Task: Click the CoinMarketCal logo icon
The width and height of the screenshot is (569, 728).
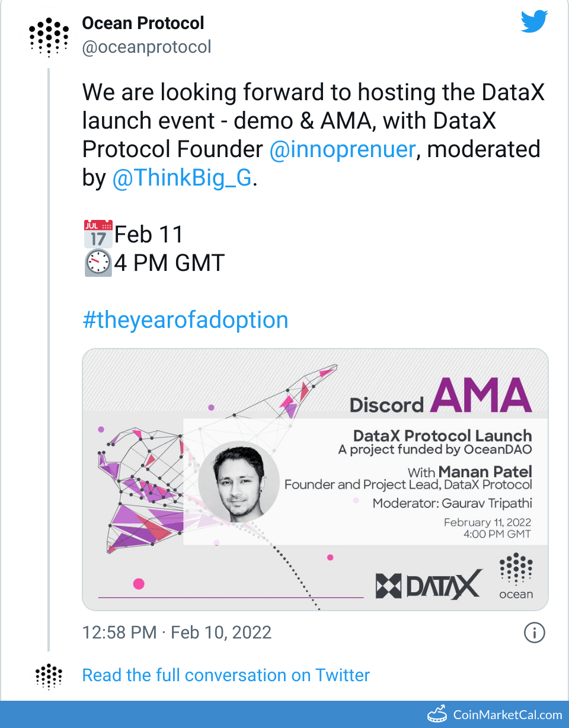Action: click(437, 714)
